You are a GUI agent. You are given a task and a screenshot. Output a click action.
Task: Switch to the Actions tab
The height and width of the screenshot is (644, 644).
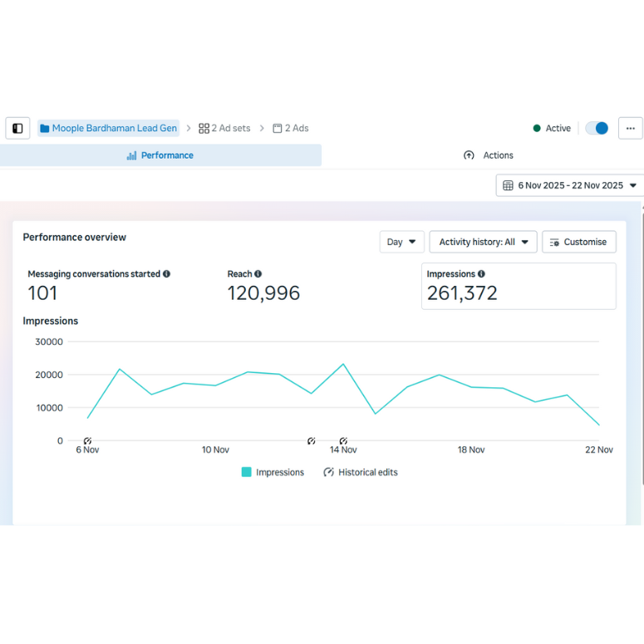click(x=489, y=155)
